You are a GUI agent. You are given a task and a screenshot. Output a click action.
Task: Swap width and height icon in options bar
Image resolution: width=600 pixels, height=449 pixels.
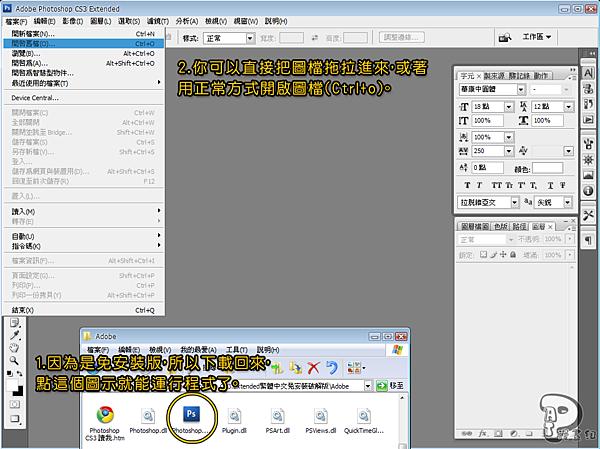coord(315,38)
